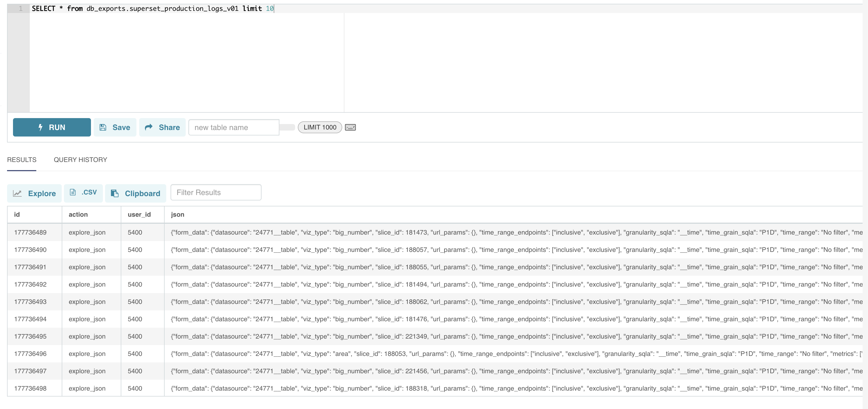Click inside the SQL editor query line
This screenshot has height=409, width=868.
tap(153, 8)
